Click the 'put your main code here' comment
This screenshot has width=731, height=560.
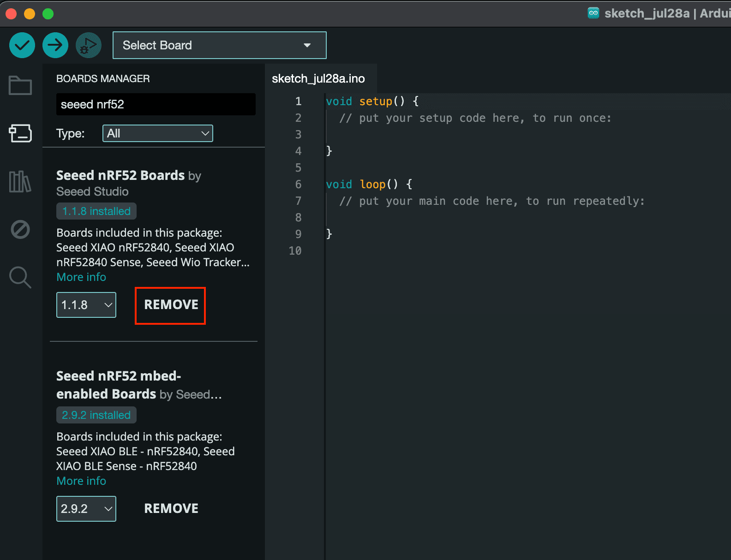click(x=492, y=201)
